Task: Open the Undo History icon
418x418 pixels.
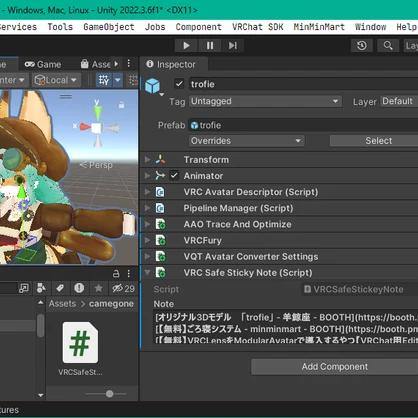Action: click(362, 45)
